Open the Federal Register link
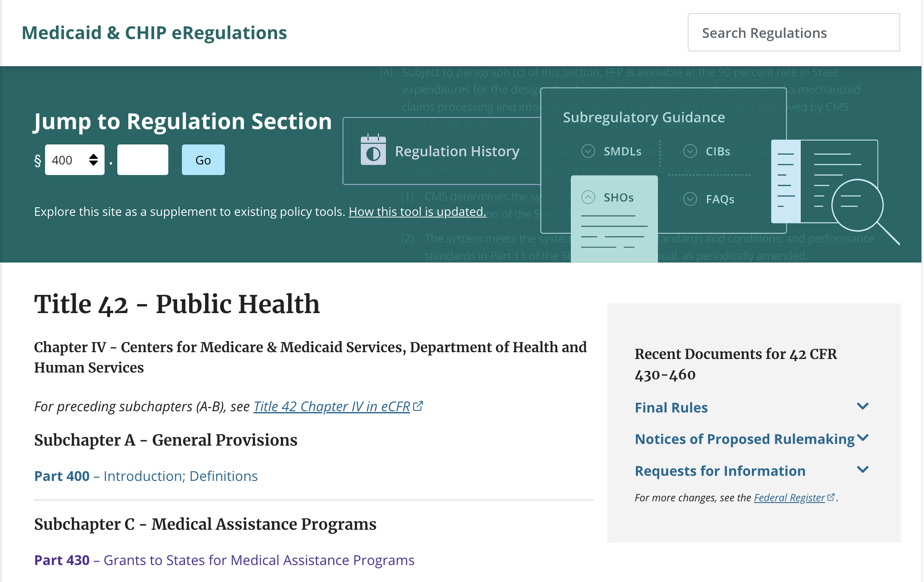This screenshot has width=924, height=582. tap(789, 497)
